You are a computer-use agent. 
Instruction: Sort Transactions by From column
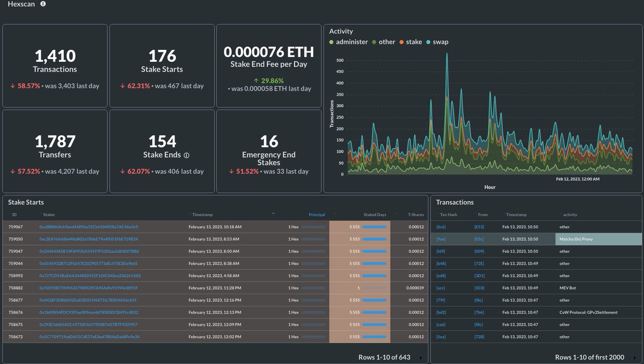(482, 215)
